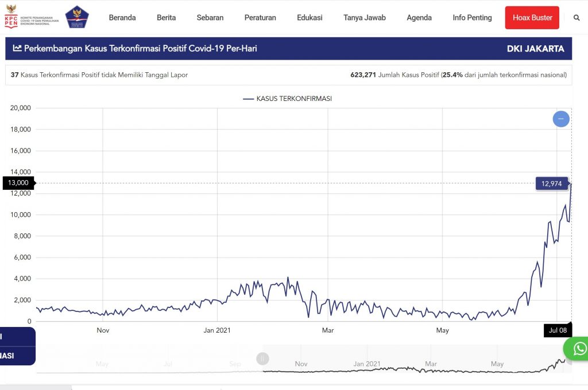Open the Edukasi menu item

(x=310, y=18)
